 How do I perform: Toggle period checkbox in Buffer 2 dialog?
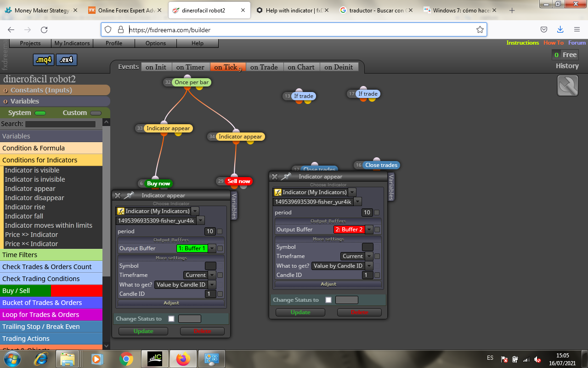[377, 213]
